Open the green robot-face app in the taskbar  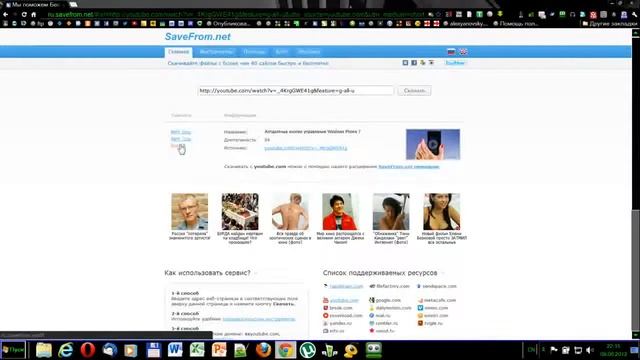tap(373, 350)
